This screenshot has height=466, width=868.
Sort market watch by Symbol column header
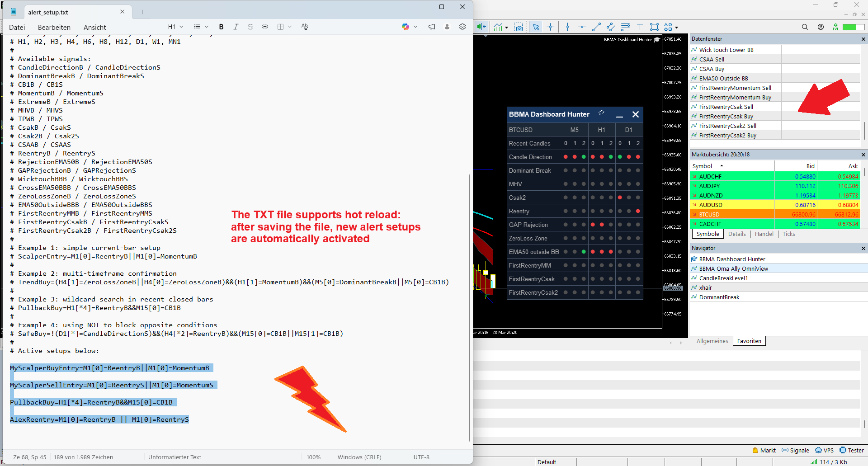pos(732,166)
